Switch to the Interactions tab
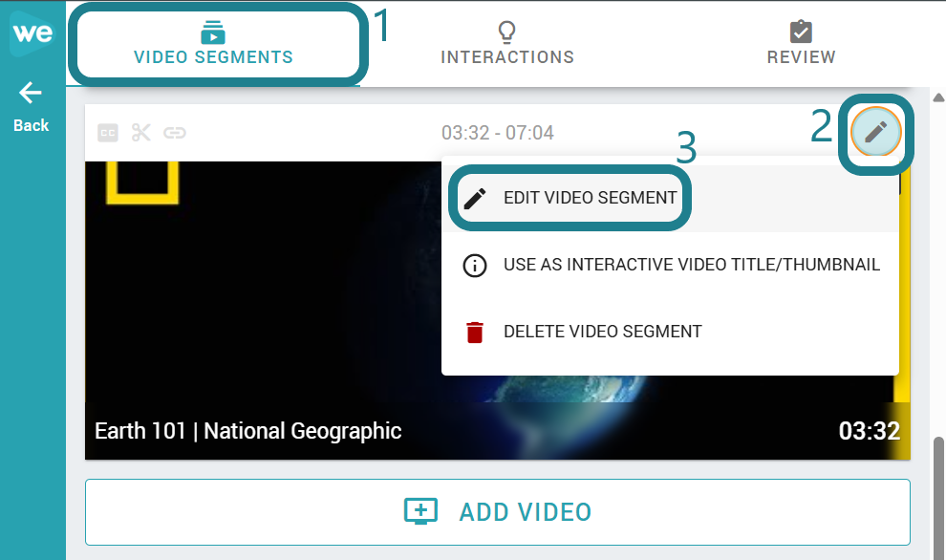The image size is (946, 560). 506,43
